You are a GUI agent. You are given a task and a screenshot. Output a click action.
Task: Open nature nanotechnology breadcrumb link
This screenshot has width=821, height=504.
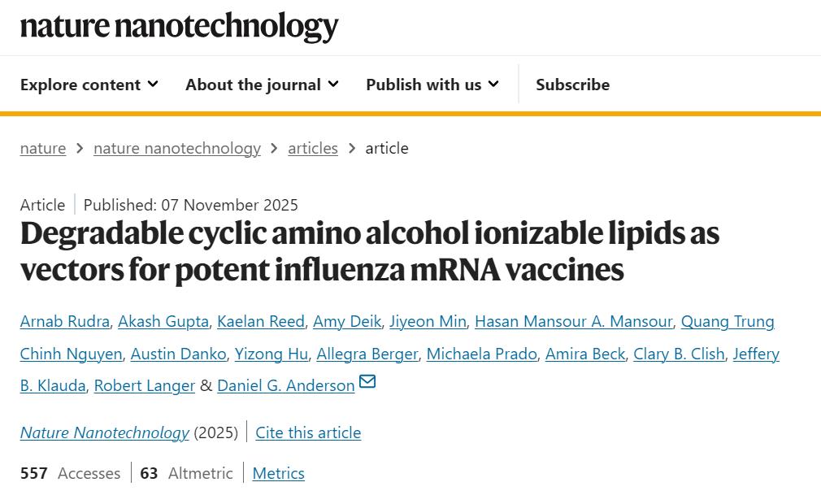(176, 148)
